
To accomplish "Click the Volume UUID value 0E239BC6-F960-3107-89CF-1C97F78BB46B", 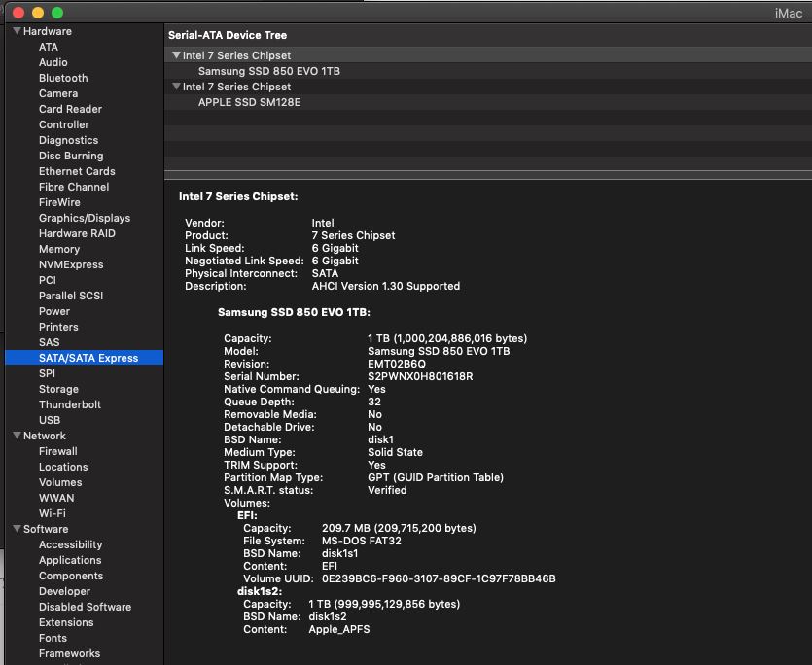I will click(439, 578).
